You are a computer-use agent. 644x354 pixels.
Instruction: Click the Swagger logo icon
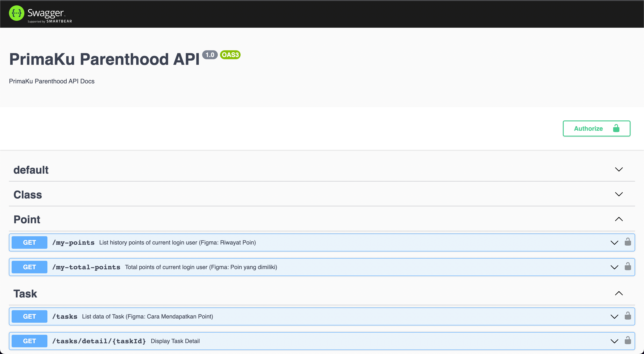coord(17,13)
